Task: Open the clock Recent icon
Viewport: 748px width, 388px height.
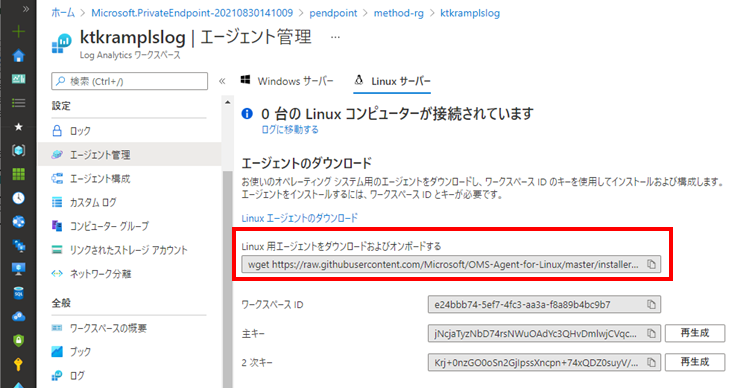Action: 19,198
